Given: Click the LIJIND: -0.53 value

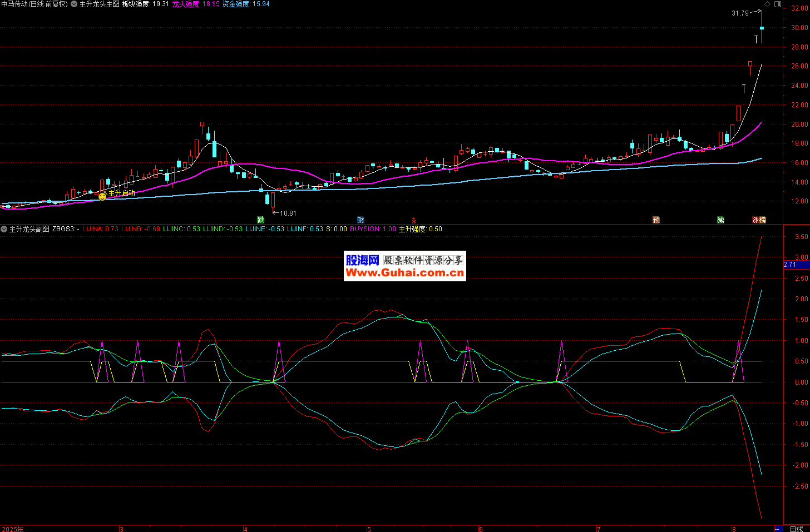Looking at the screenshot, I should click(223, 229).
